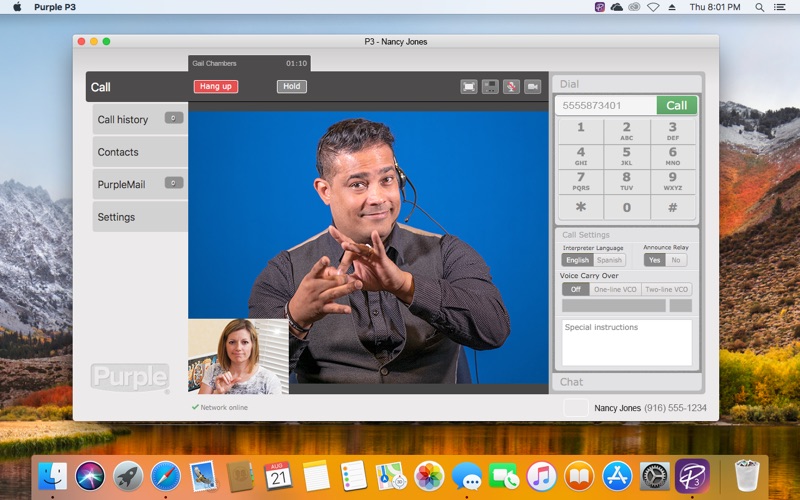Open Messages bubble icon in dock
The width and height of the screenshot is (800, 500).
(466, 476)
